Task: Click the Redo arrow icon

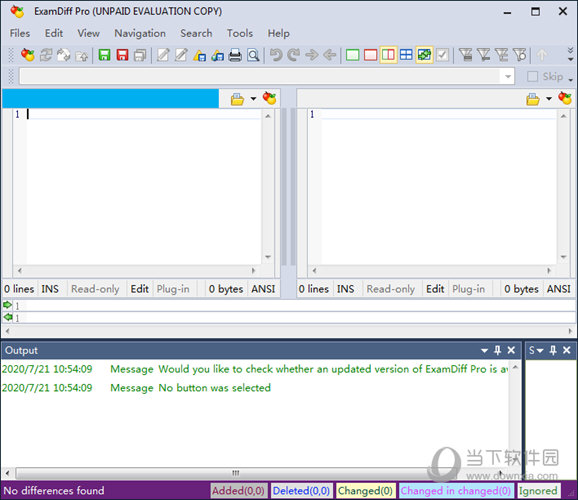Action: [x=294, y=55]
